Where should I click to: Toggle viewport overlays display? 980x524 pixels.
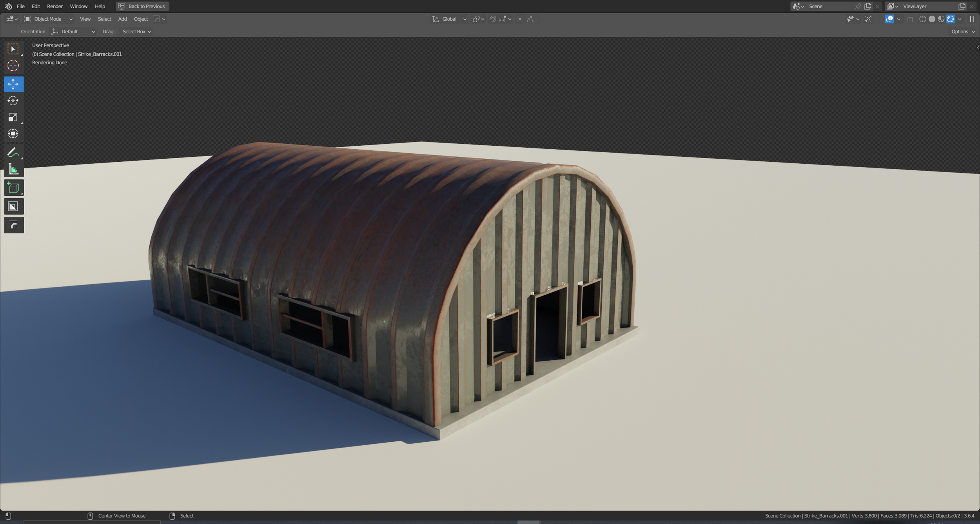[889, 19]
